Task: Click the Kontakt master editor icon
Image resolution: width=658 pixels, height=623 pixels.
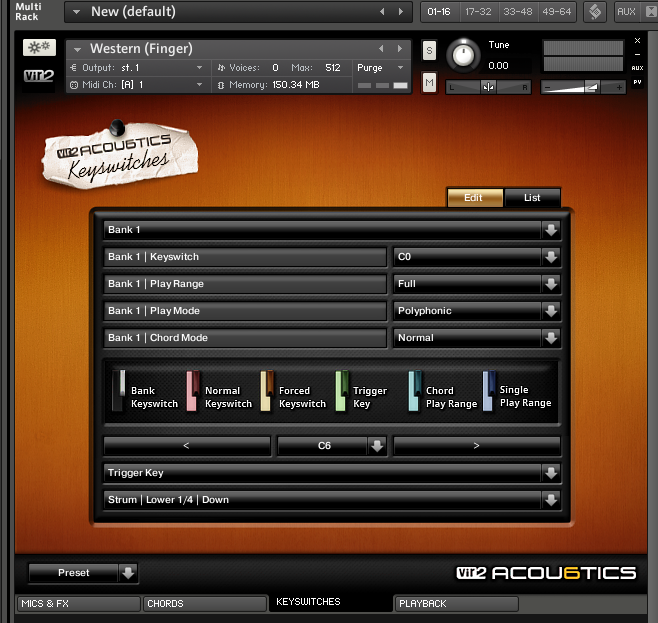Action: coord(595,12)
